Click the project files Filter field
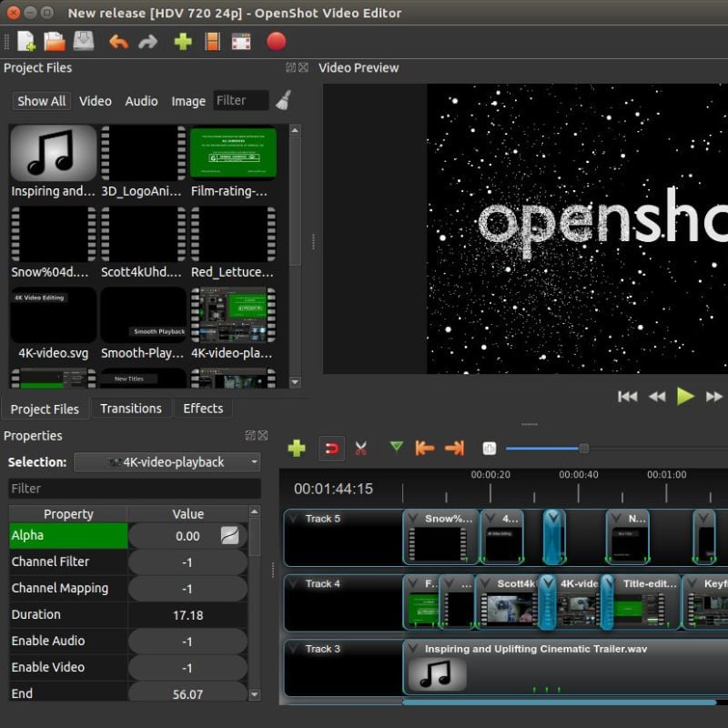This screenshot has height=728, width=728. [x=241, y=100]
